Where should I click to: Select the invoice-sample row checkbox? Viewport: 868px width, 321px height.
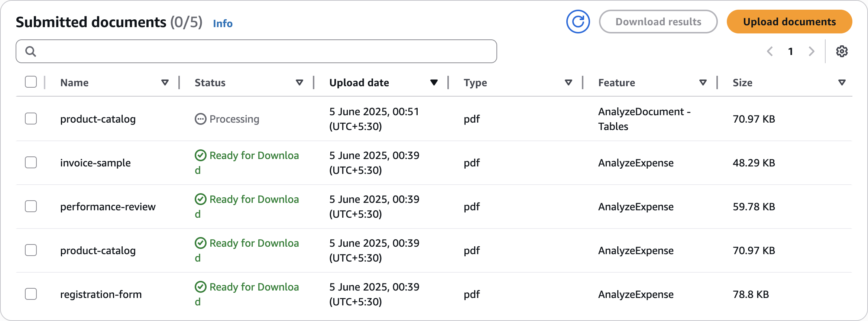(31, 162)
